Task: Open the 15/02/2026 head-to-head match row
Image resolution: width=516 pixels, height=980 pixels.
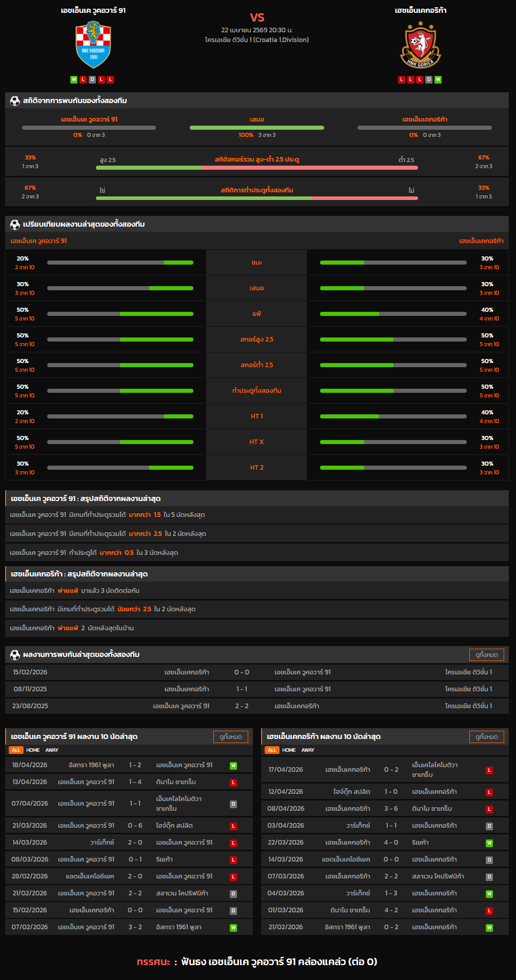Action: pos(256,672)
